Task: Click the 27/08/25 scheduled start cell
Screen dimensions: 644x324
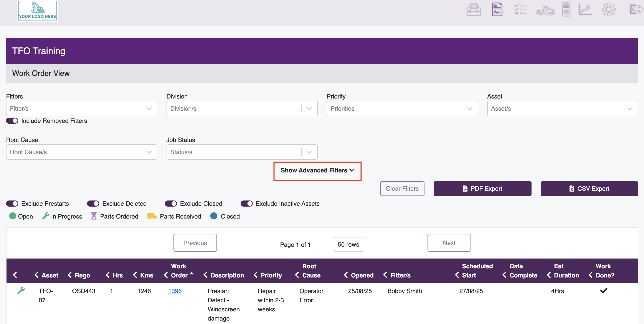Action: (x=471, y=291)
